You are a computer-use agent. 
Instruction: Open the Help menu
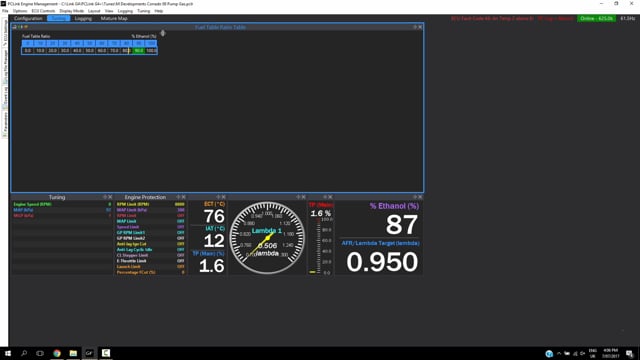[x=159, y=11]
